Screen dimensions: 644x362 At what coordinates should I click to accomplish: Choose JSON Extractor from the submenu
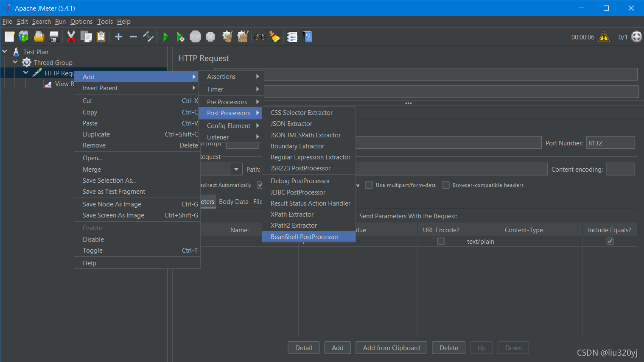tap(309, 124)
